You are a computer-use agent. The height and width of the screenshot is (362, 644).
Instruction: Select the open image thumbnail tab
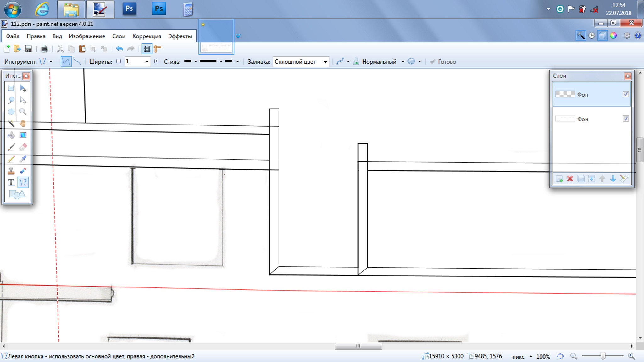click(x=216, y=36)
